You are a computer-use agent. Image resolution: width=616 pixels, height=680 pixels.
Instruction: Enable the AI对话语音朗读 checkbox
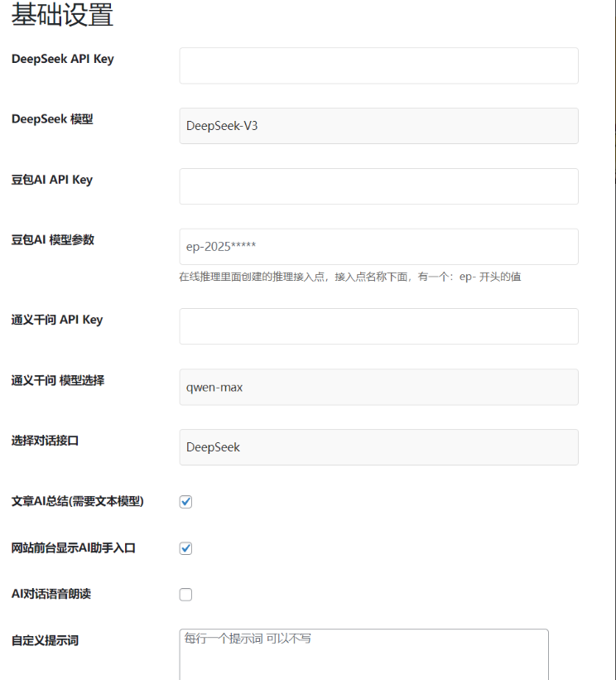click(x=186, y=595)
